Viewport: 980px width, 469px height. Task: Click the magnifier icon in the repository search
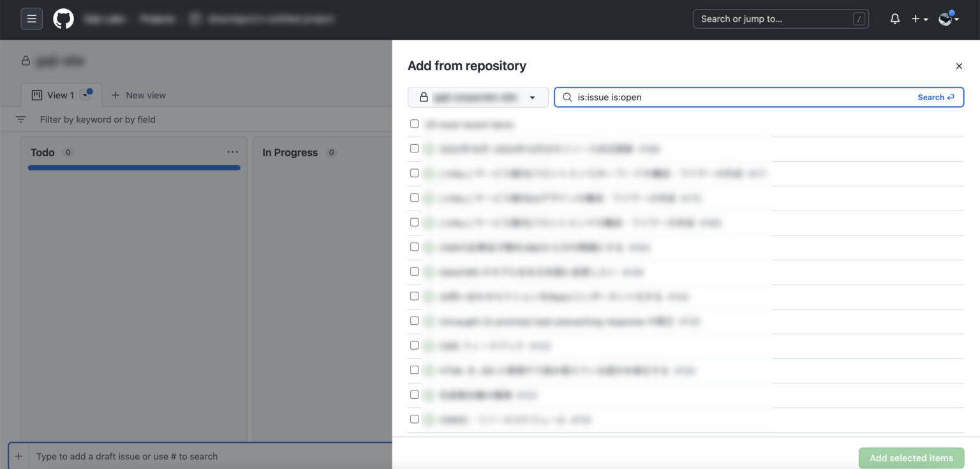coord(567,97)
